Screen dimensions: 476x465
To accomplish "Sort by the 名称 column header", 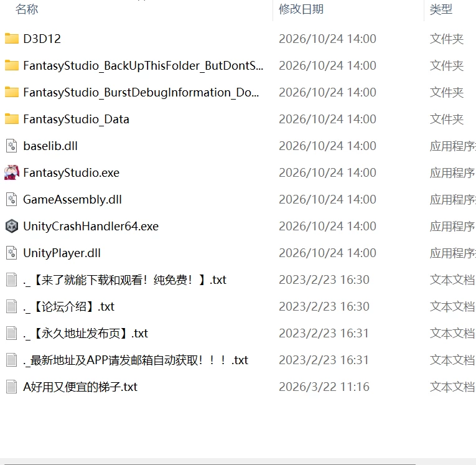I will (27, 9).
